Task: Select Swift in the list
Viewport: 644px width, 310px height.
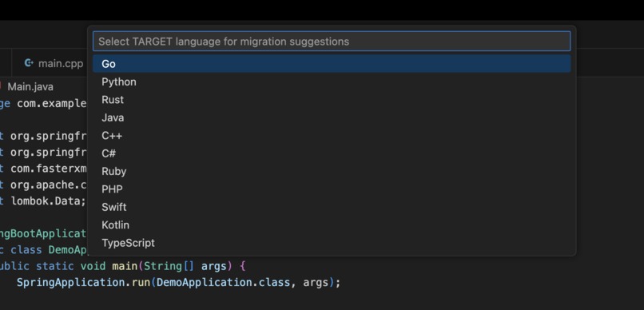Action: click(x=332, y=207)
